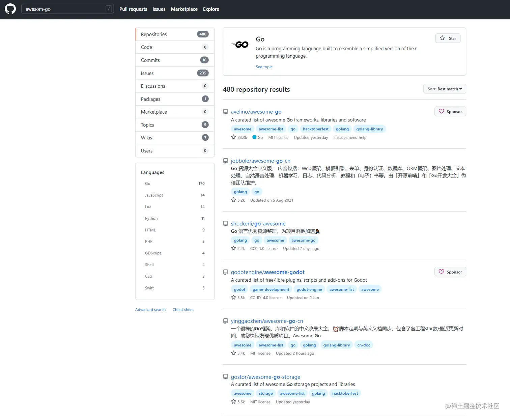The image size is (510, 420).
Task: Open the shockerli/go-awesome repository
Action: click(x=258, y=224)
